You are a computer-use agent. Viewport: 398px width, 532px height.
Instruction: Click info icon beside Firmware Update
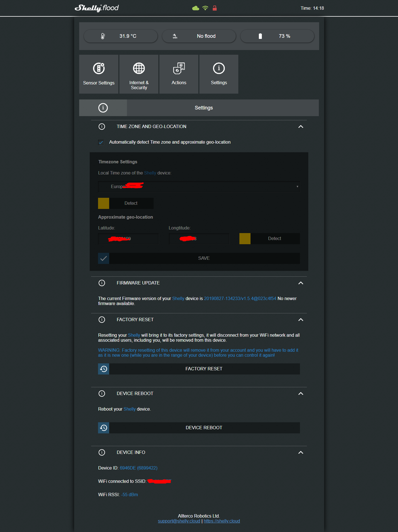tap(102, 283)
